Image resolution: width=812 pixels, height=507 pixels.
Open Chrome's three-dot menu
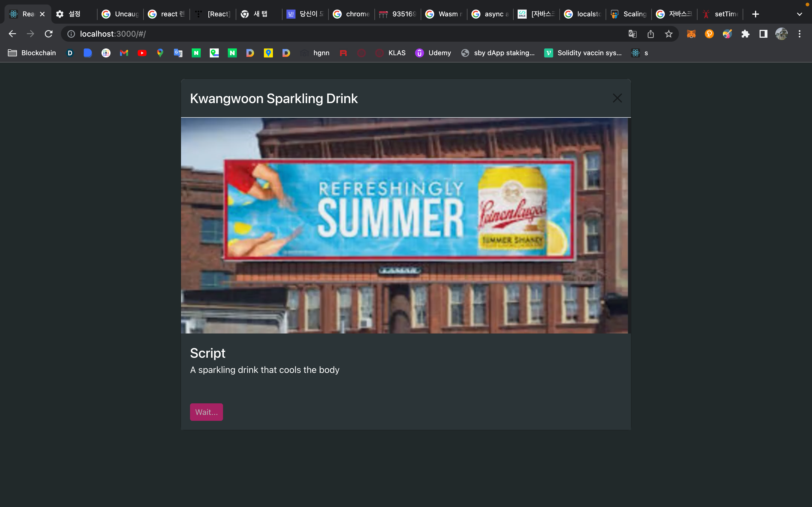[799, 34]
